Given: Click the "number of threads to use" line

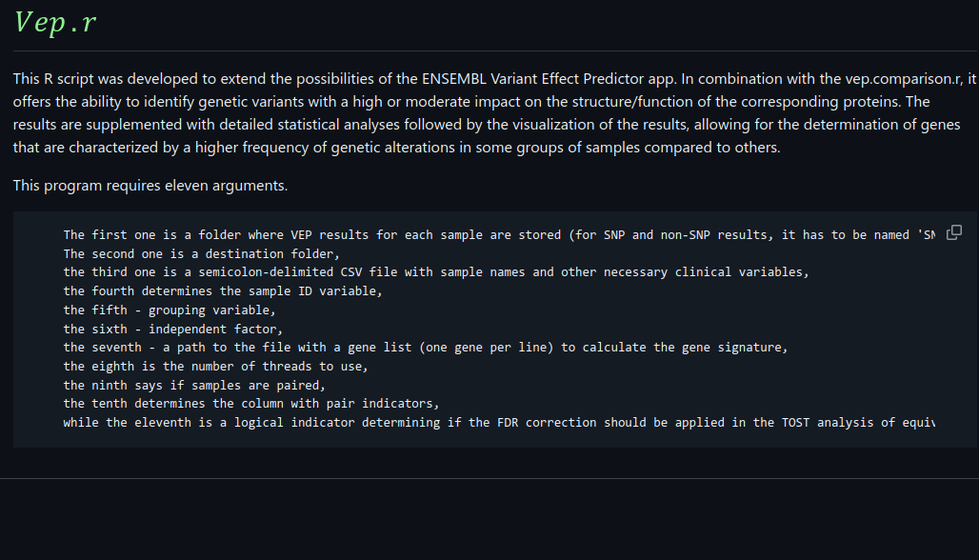Looking at the screenshot, I should point(215,367).
